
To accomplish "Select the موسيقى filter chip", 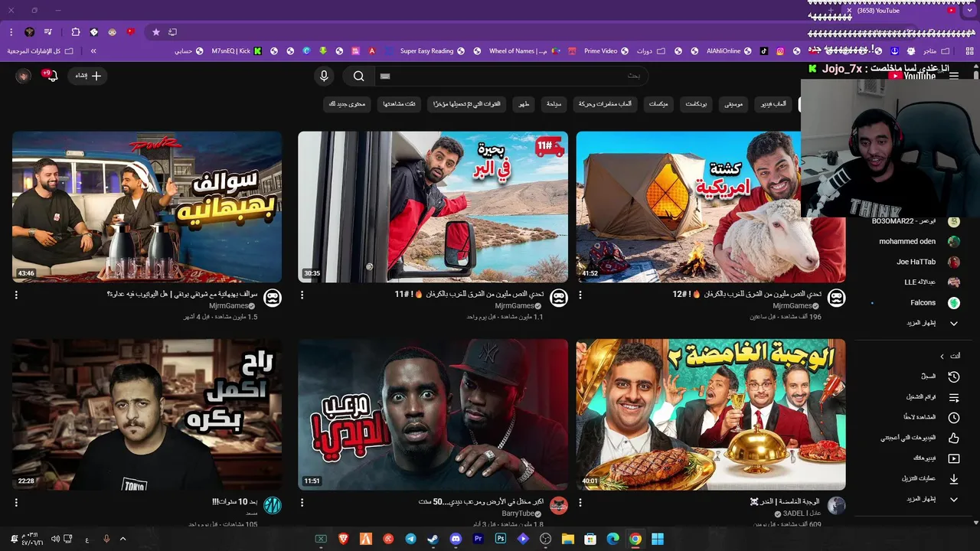I will [733, 103].
